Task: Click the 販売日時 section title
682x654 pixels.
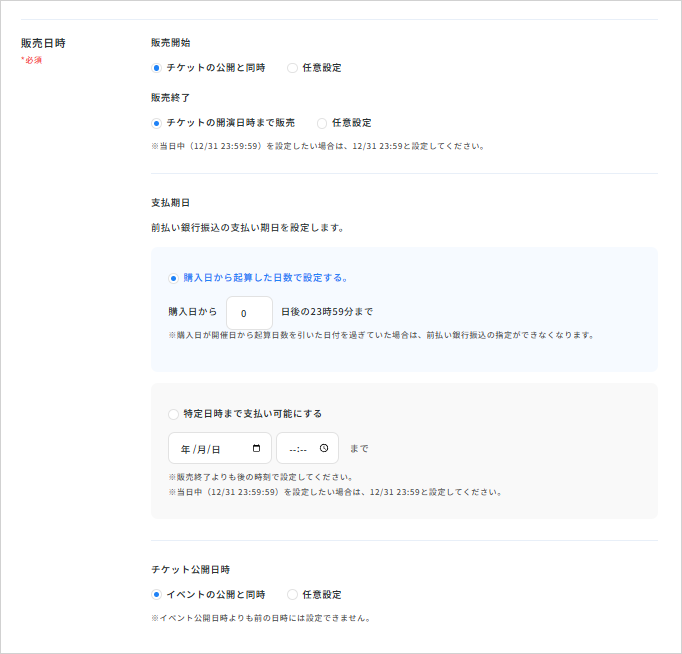Action: point(43,43)
